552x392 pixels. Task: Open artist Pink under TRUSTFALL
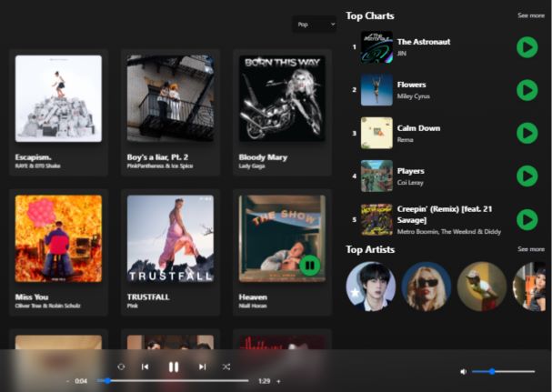click(133, 306)
